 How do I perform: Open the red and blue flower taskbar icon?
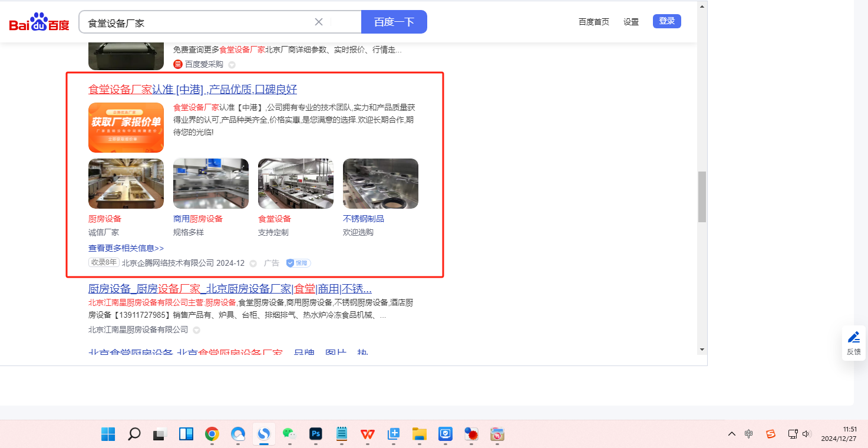(471, 434)
